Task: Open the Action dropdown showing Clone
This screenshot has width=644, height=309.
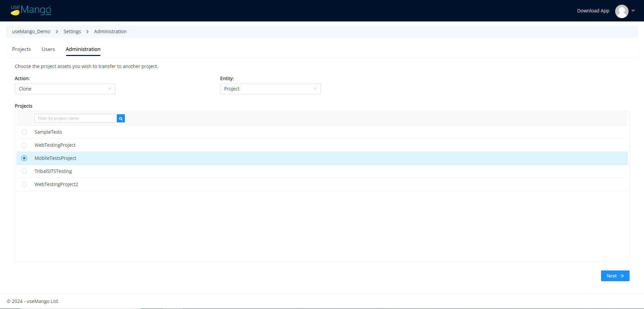Action: pos(65,89)
